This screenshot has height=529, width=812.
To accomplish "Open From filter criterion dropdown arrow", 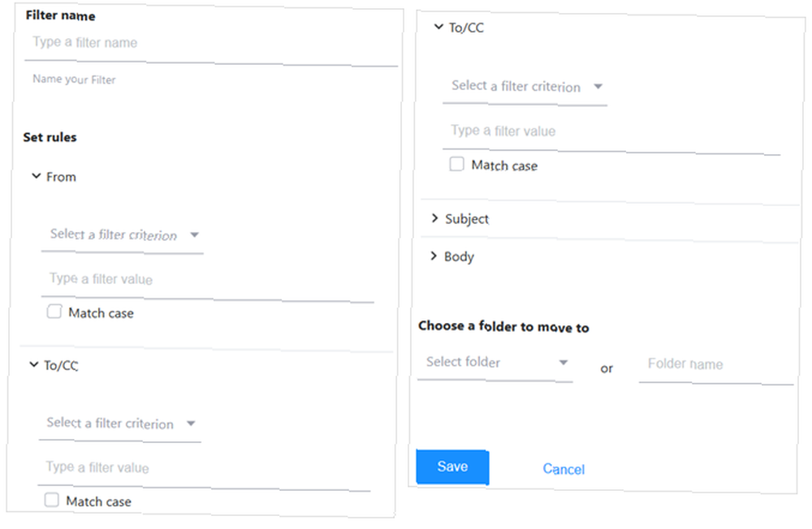I will coord(195,235).
